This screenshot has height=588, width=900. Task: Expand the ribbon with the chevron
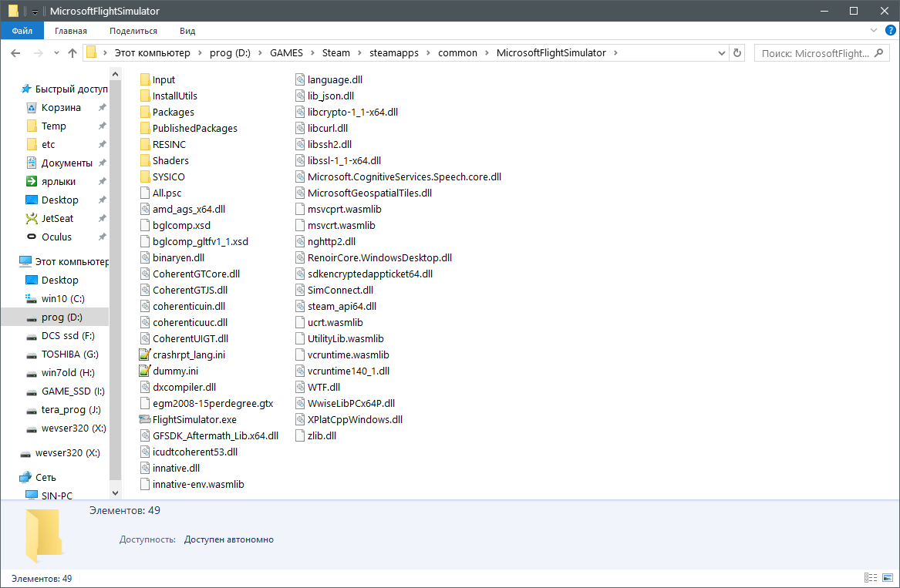(874, 30)
